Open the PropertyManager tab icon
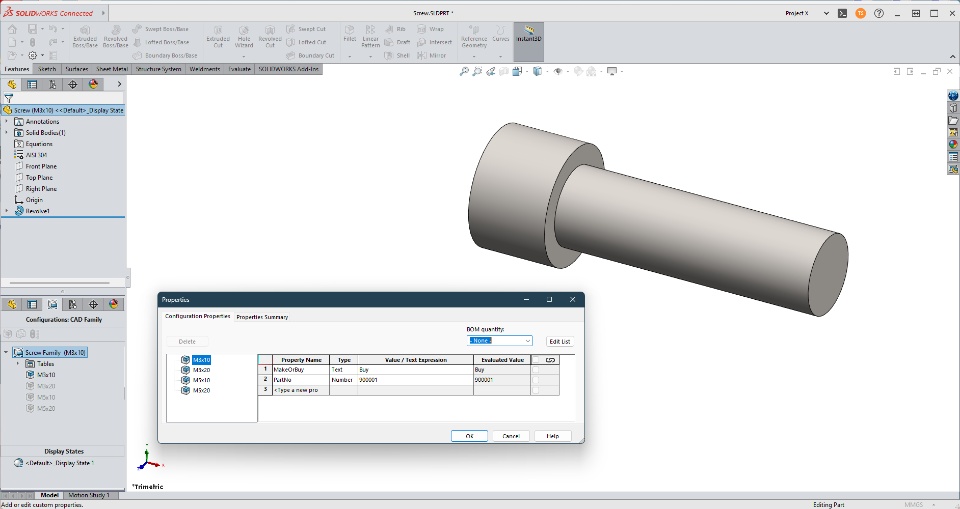This screenshot has width=960, height=509. [x=32, y=85]
